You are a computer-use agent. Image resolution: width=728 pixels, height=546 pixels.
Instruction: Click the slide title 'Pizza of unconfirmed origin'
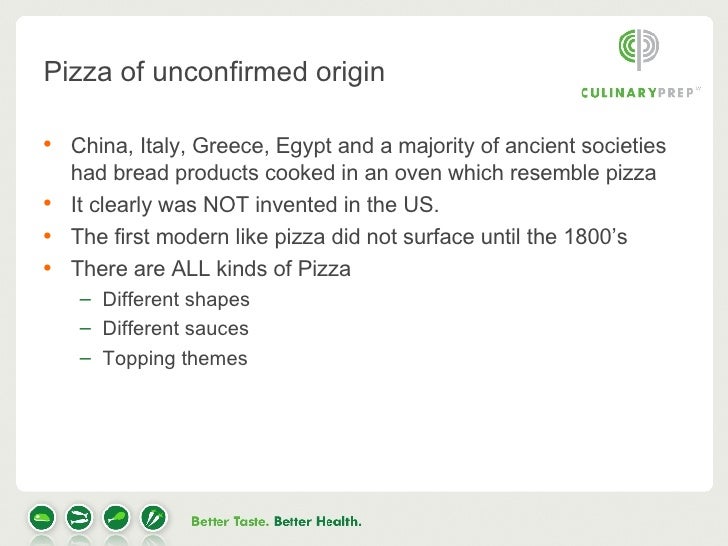214,72
